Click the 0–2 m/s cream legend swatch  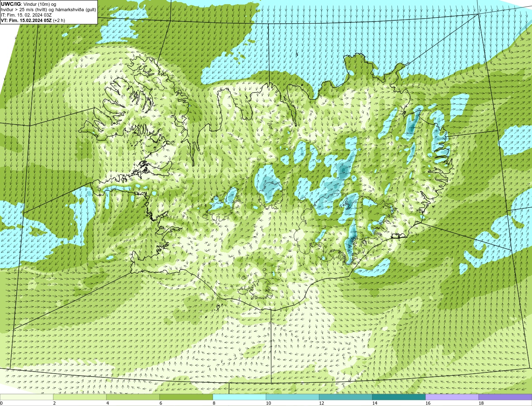click(x=27, y=397)
